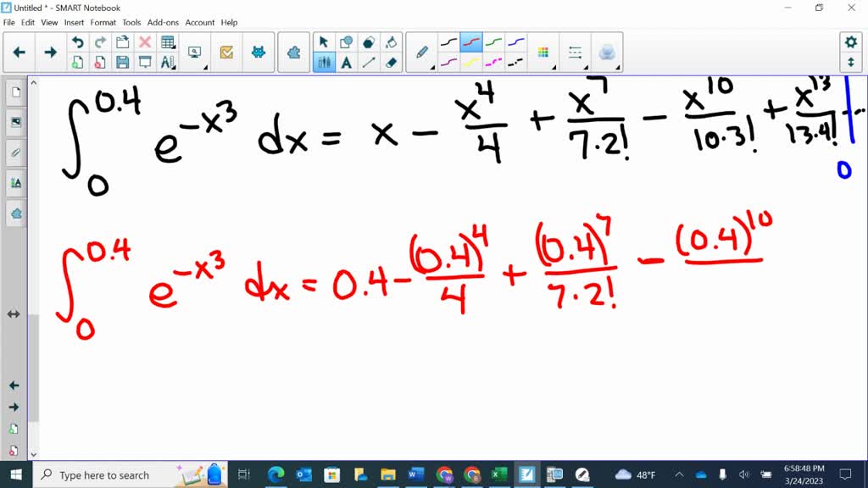
Task: Select the red pen color stroke
Action: click(x=471, y=41)
